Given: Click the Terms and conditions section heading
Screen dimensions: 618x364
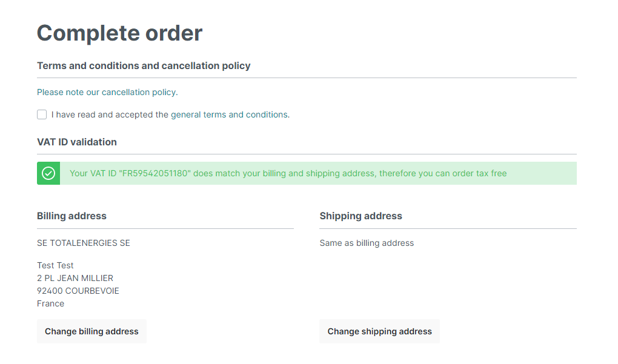Looking at the screenshot, I should pos(144,66).
